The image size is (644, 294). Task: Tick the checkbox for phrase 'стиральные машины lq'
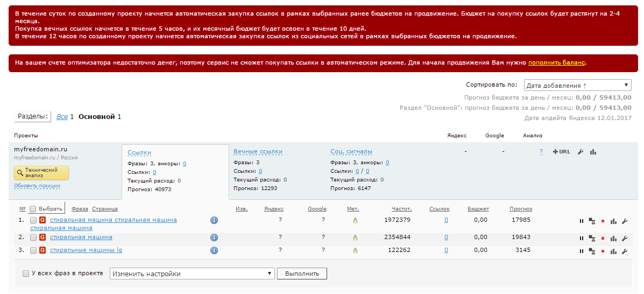click(33, 250)
